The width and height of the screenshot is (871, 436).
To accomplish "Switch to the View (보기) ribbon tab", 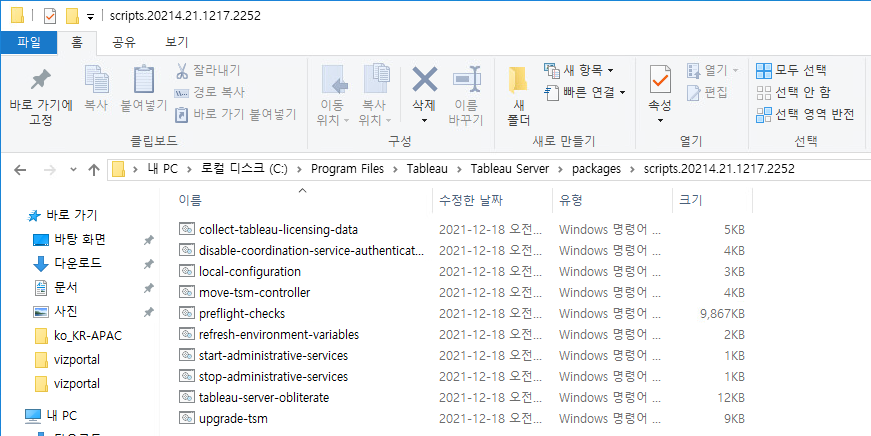I will click(x=177, y=42).
